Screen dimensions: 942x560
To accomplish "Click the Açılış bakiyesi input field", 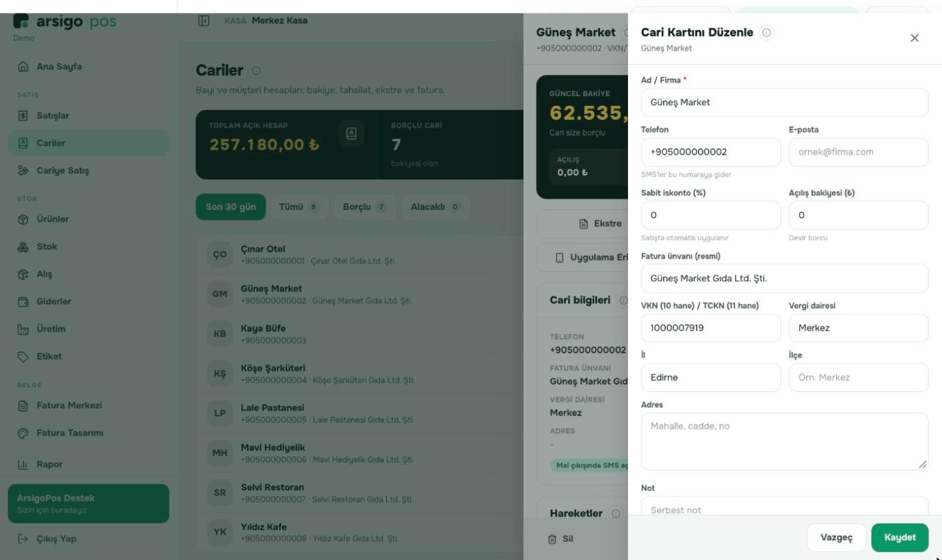I will (x=859, y=215).
